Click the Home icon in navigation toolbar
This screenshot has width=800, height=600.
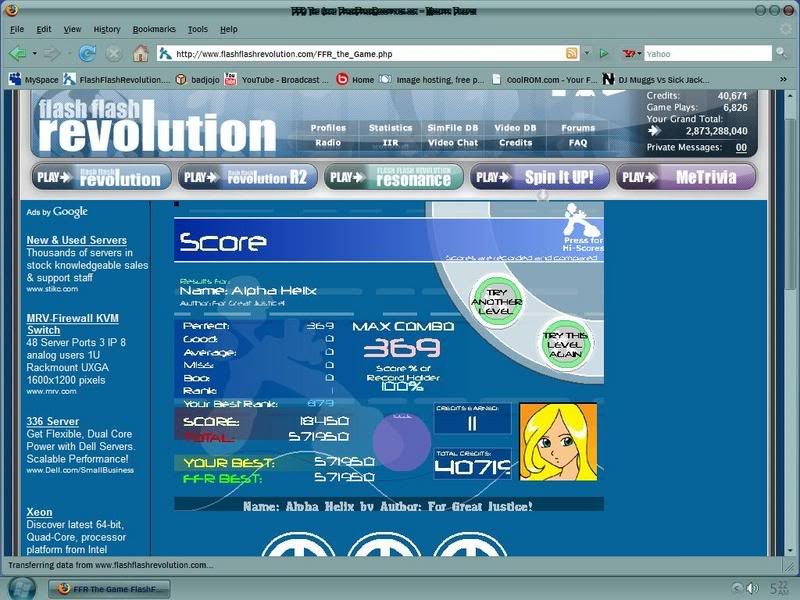[x=141, y=53]
